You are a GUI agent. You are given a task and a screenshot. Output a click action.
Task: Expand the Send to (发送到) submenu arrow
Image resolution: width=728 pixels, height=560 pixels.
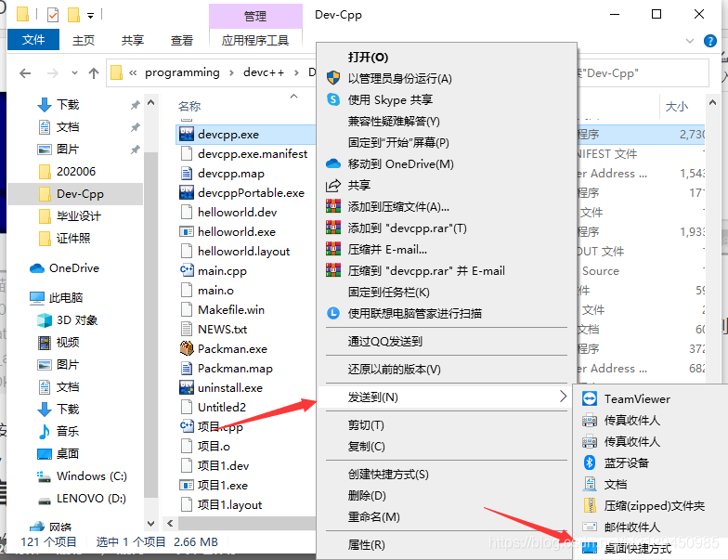[x=563, y=397]
